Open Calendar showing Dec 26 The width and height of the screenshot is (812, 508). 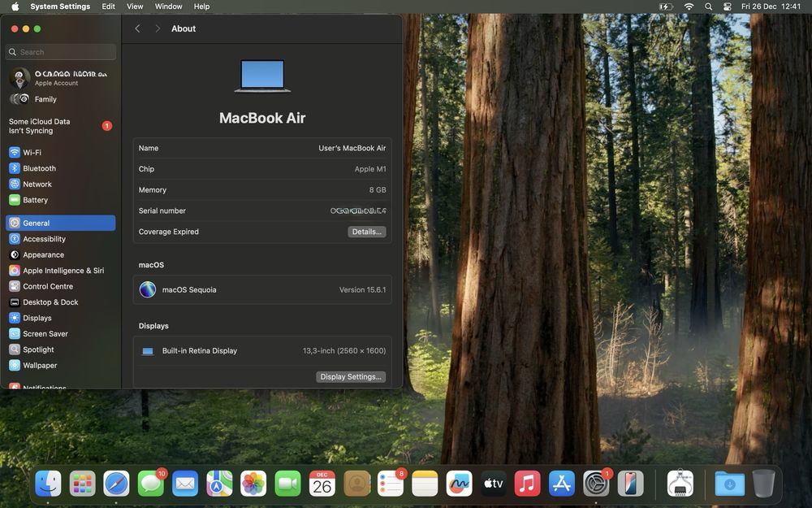pos(322,484)
